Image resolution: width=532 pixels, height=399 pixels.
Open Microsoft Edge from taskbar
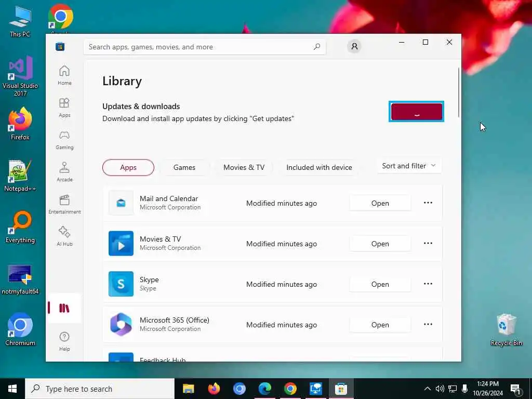tap(264, 389)
